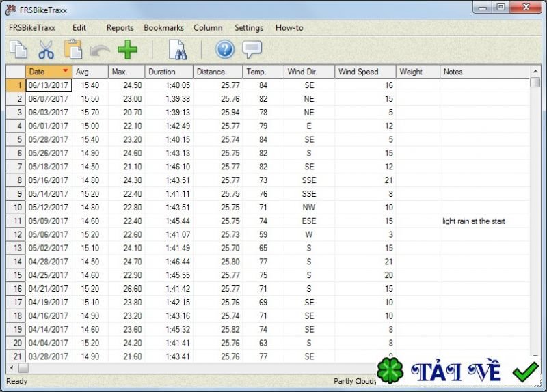This screenshot has width=547, height=392.
Task: Click the Copy toolbar icon
Action: click(18, 49)
